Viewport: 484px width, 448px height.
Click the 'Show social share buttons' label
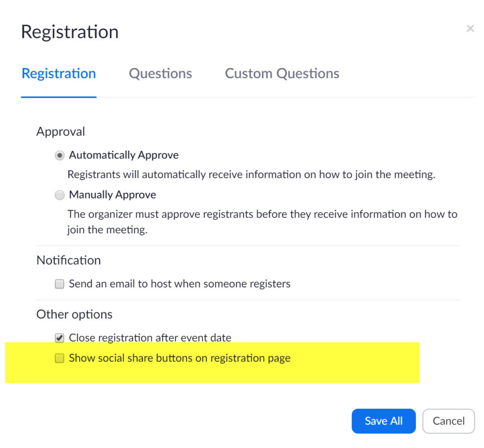pos(179,358)
